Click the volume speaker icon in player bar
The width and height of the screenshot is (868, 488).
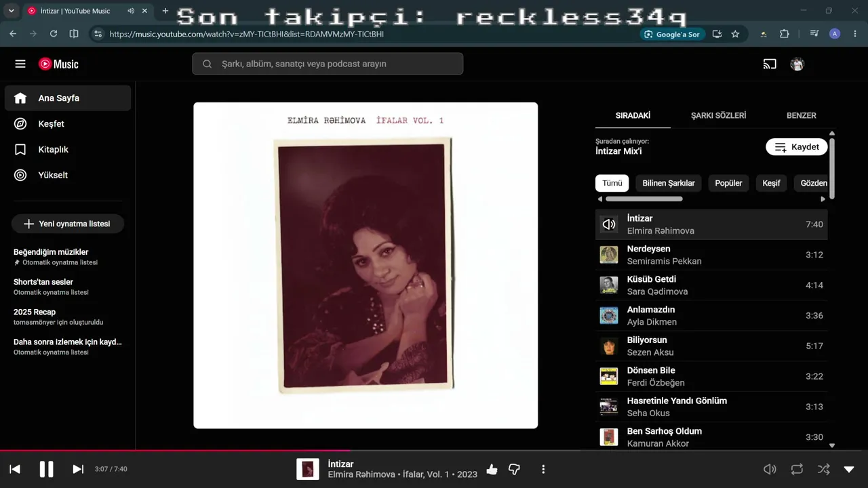[770, 469]
